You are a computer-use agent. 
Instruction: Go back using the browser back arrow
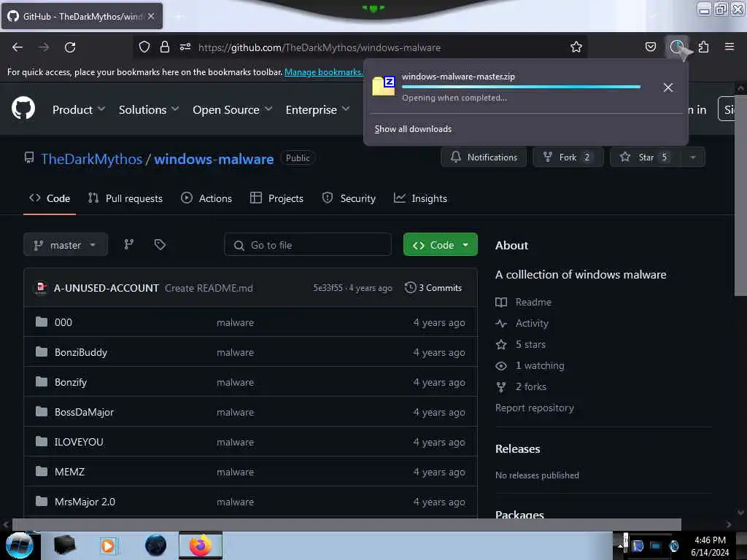pyautogui.click(x=18, y=47)
